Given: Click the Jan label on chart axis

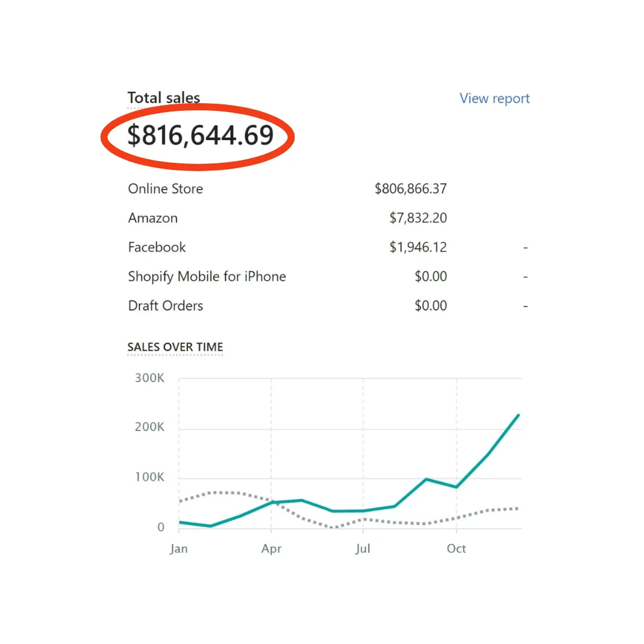Looking at the screenshot, I should [x=179, y=549].
